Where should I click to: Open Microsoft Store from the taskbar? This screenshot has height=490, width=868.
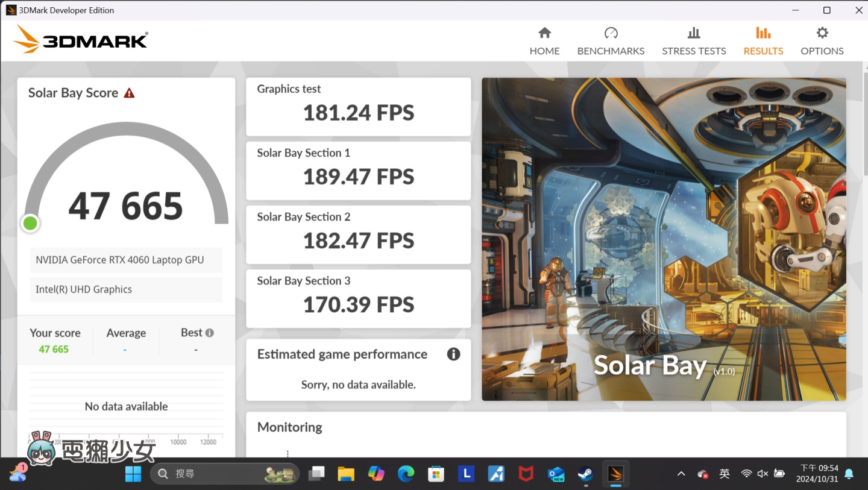(x=436, y=474)
